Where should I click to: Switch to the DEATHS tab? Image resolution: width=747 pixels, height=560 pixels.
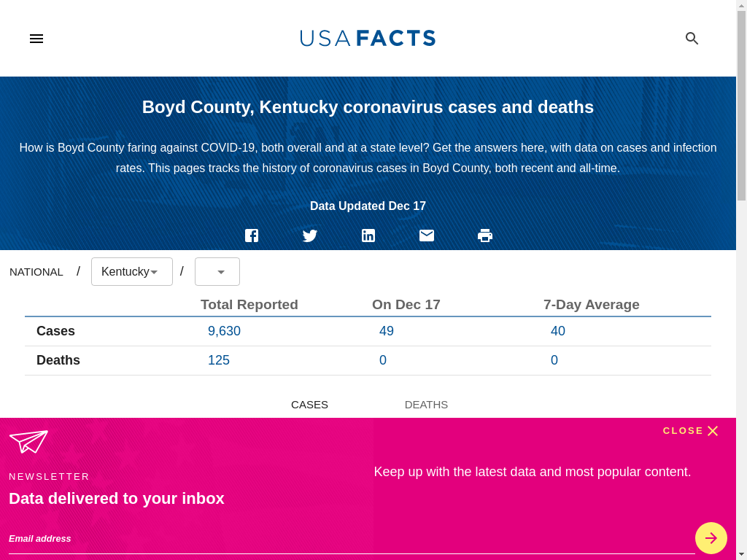(x=426, y=405)
